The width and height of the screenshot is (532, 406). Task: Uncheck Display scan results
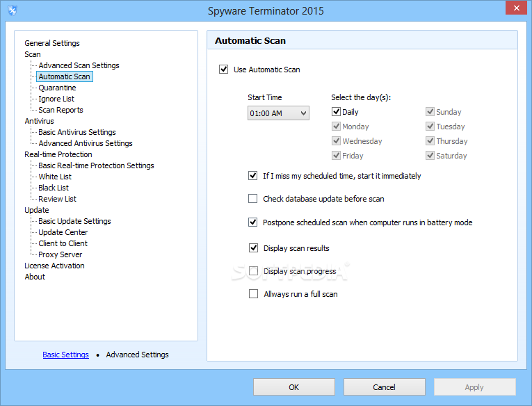pos(253,248)
